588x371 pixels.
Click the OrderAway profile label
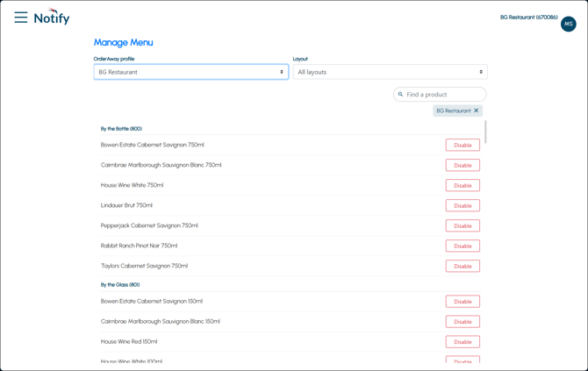click(x=114, y=59)
